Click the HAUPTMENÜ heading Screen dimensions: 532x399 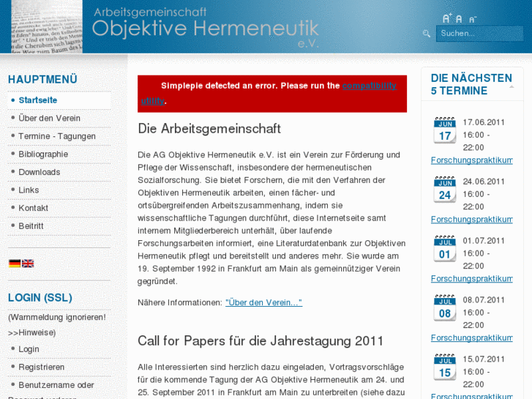coord(42,80)
